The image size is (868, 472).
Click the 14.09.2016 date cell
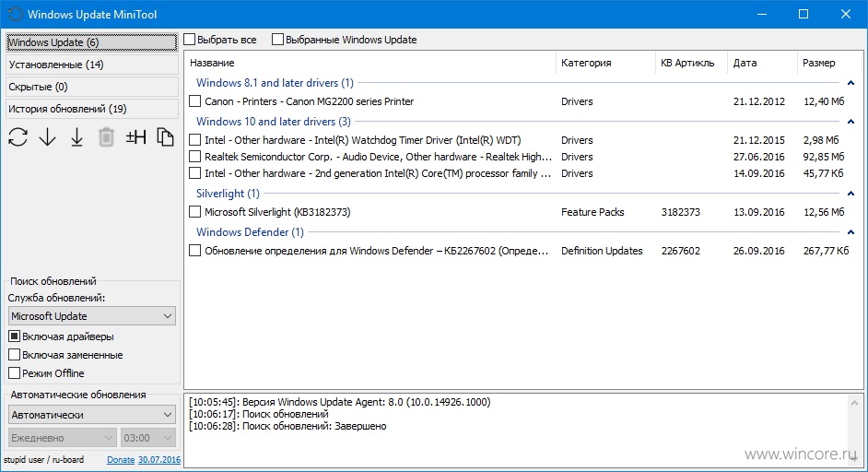coord(759,173)
